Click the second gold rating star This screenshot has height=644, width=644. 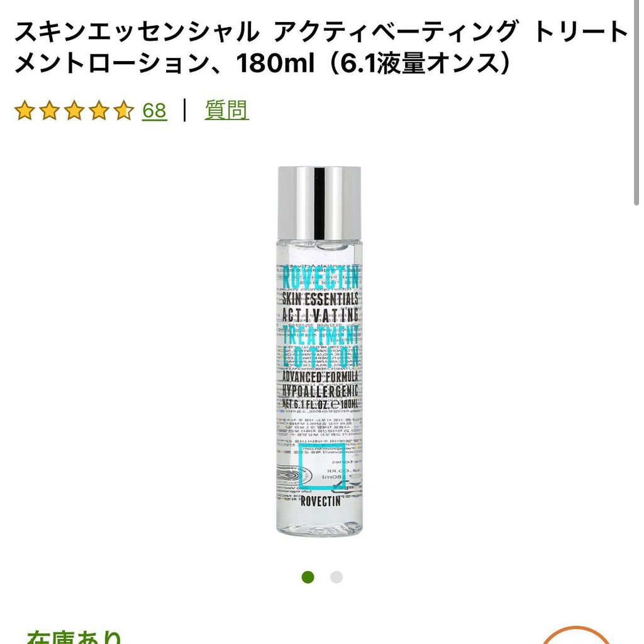coord(49,111)
